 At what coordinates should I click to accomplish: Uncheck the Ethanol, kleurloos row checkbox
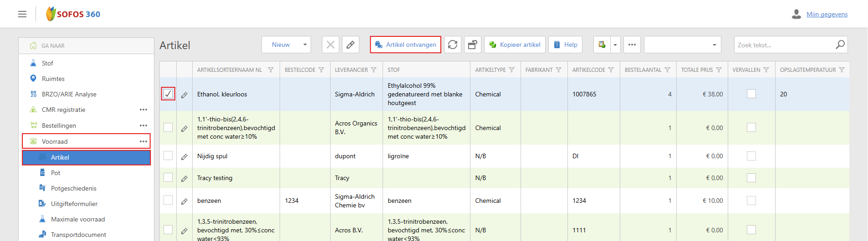coord(168,94)
